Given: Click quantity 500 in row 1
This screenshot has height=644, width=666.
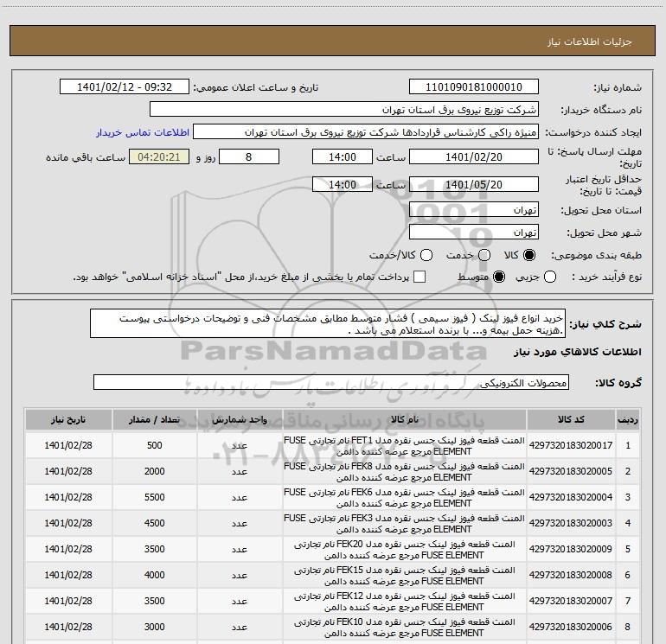Looking at the screenshot, I should 155,445.
